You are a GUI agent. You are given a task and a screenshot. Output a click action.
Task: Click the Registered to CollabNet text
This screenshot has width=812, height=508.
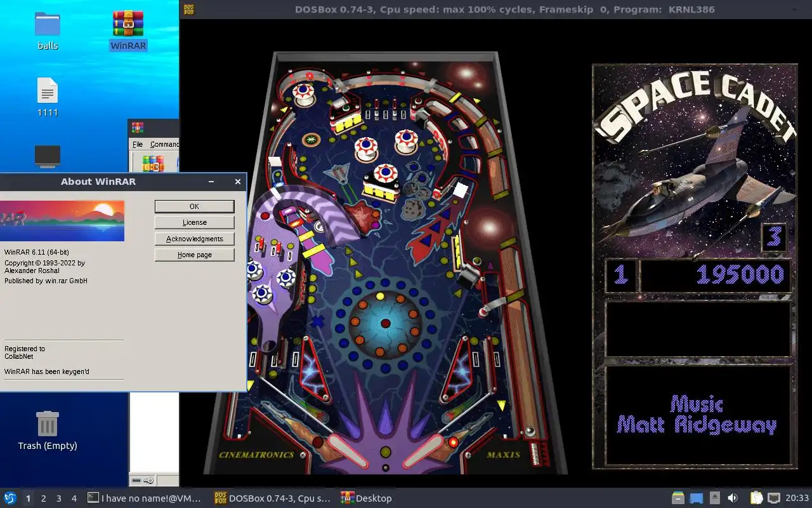(25, 352)
